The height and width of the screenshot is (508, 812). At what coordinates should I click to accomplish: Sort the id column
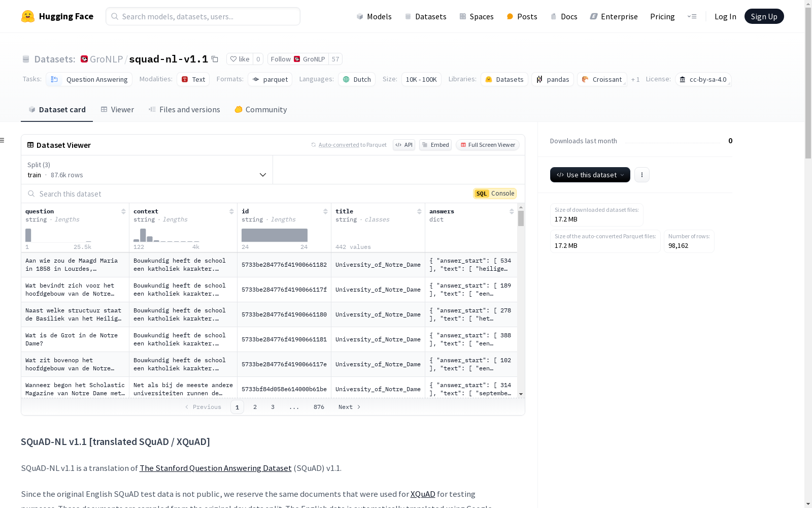tap(325, 211)
